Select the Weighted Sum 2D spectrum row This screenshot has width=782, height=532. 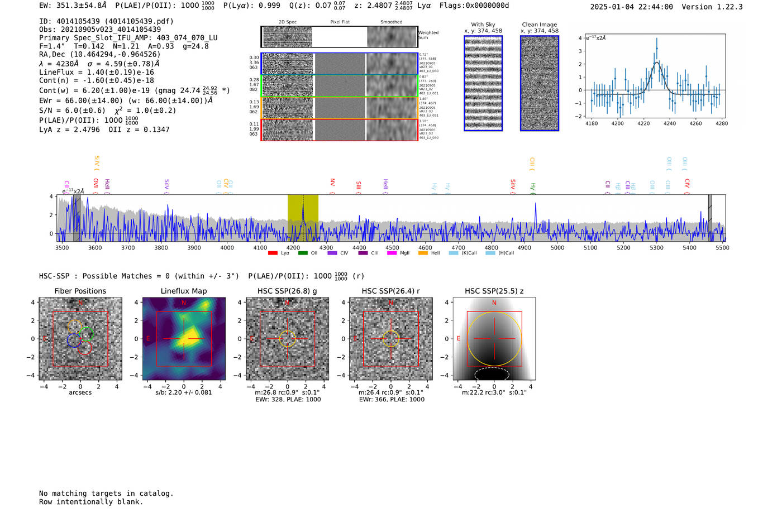pyautogui.click(x=340, y=37)
